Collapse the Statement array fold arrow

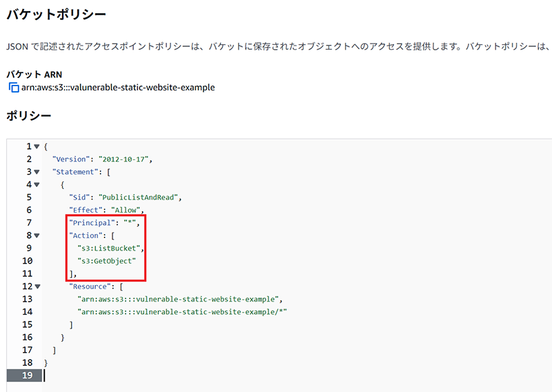37,172
